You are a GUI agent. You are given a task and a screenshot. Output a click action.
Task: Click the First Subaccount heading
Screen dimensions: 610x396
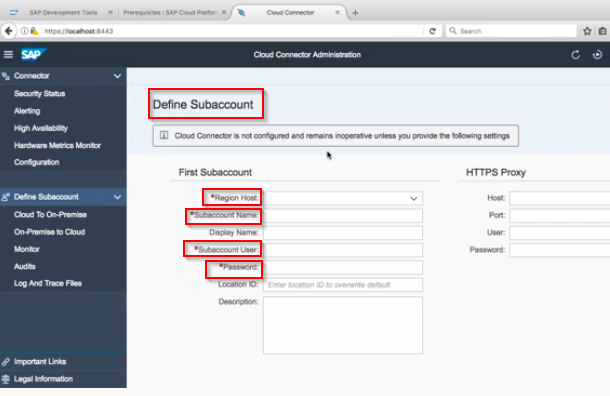215,172
